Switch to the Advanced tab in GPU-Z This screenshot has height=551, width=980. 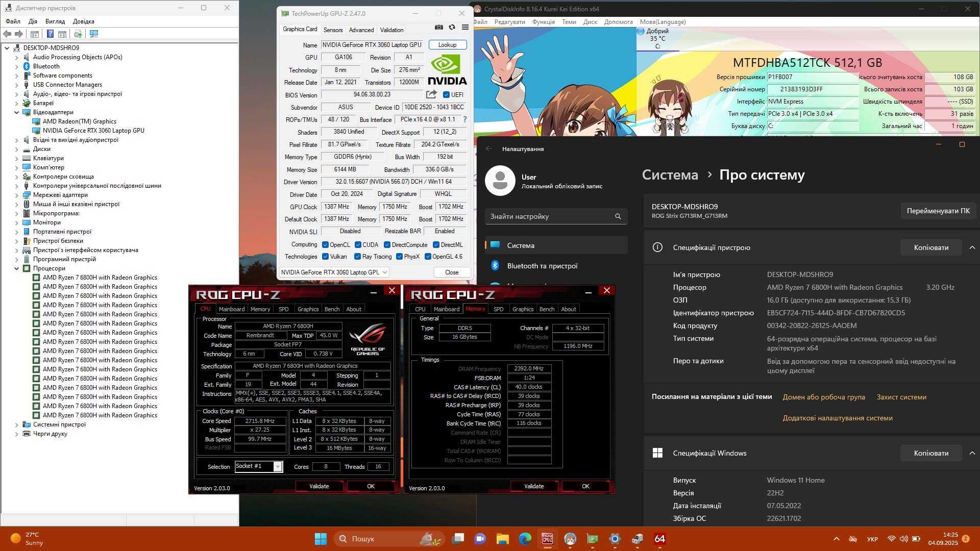coord(361,30)
